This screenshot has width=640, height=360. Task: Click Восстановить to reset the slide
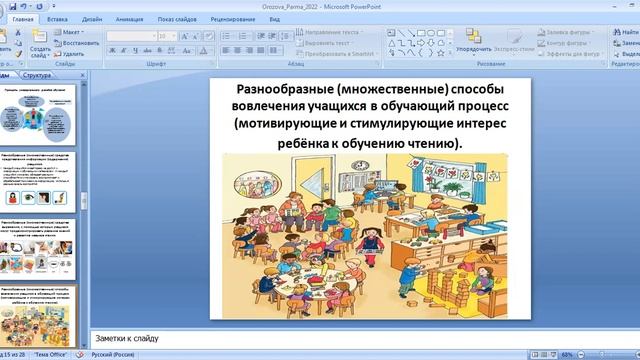tap(77, 43)
